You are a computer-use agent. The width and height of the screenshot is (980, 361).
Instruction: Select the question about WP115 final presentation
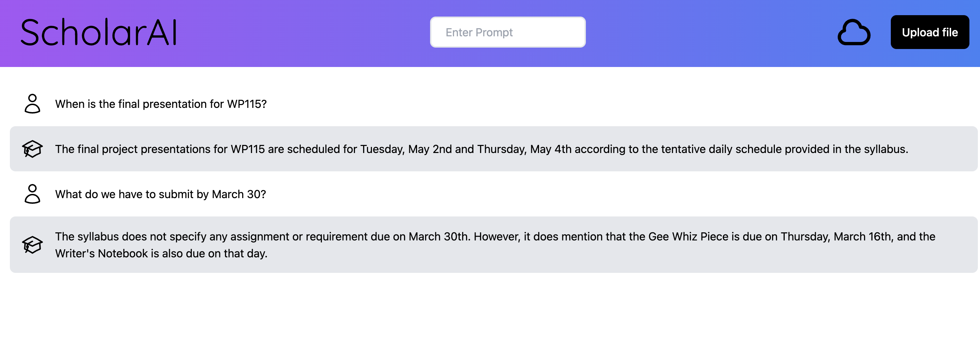click(161, 104)
